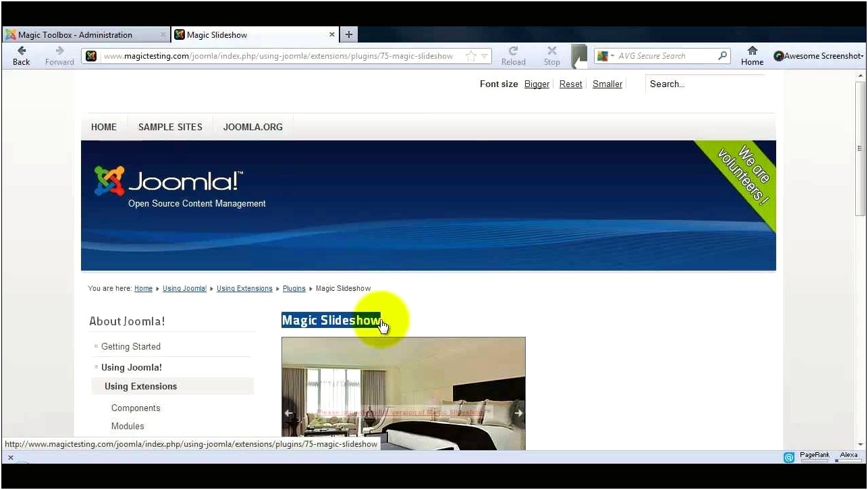Image resolution: width=868 pixels, height=490 pixels.
Task: Click 'Open Source Content Management' banner text
Action: (197, 204)
